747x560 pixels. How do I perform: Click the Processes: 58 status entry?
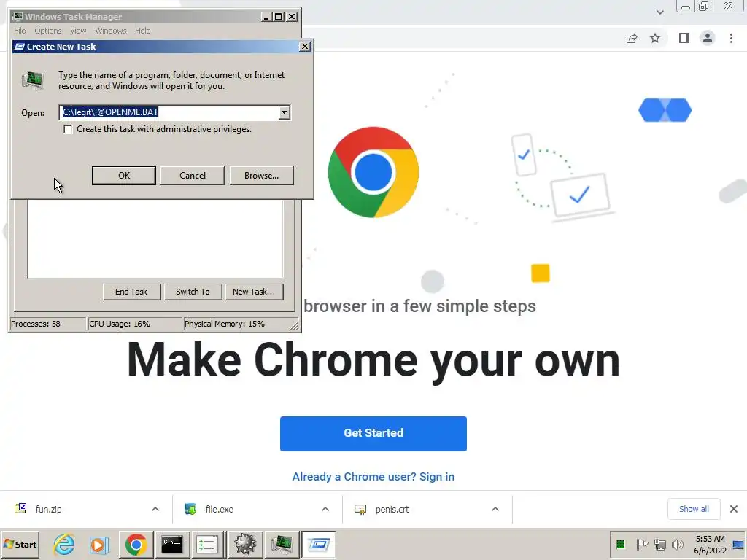(x=47, y=324)
